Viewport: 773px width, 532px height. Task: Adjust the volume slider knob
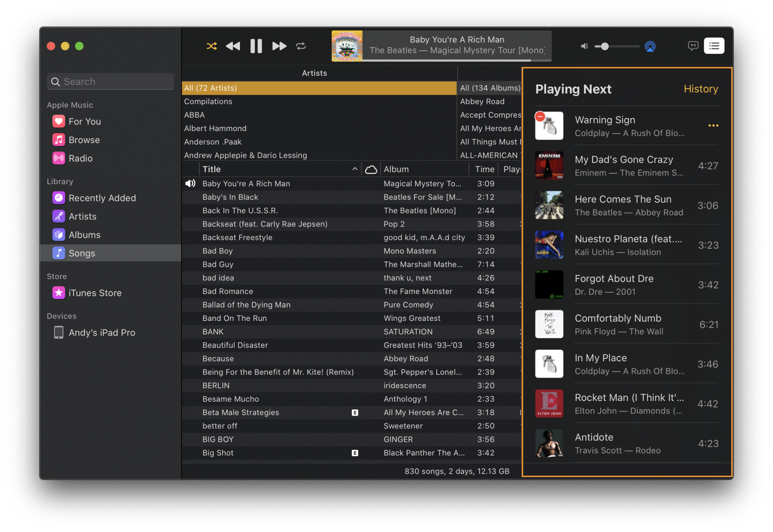[x=605, y=46]
